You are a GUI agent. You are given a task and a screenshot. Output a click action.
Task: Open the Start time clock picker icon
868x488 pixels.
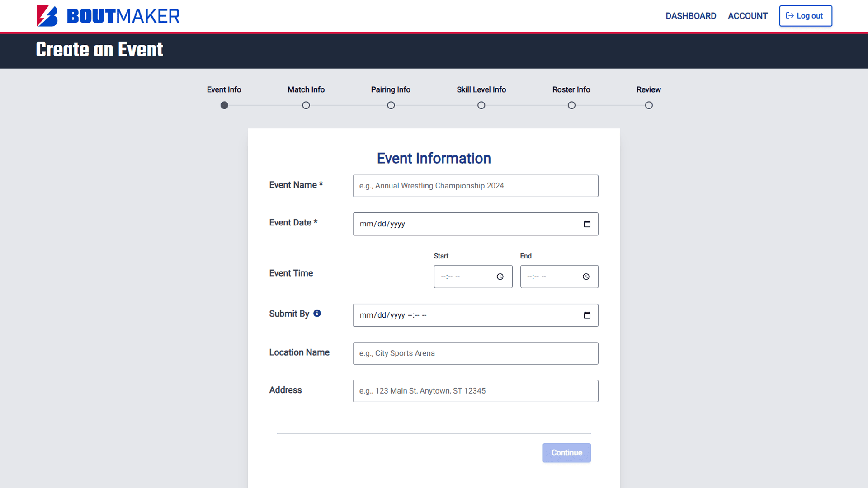500,277
